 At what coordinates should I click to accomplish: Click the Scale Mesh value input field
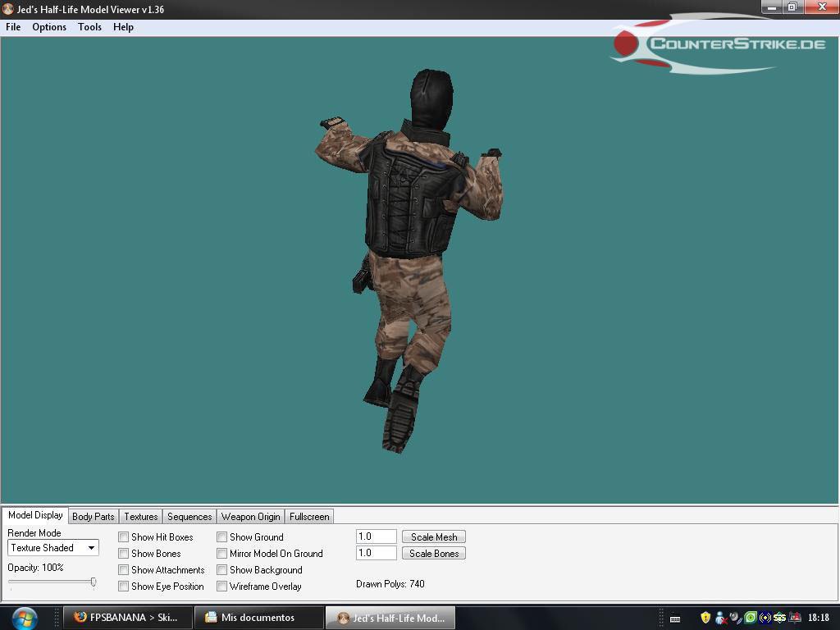tap(376, 536)
